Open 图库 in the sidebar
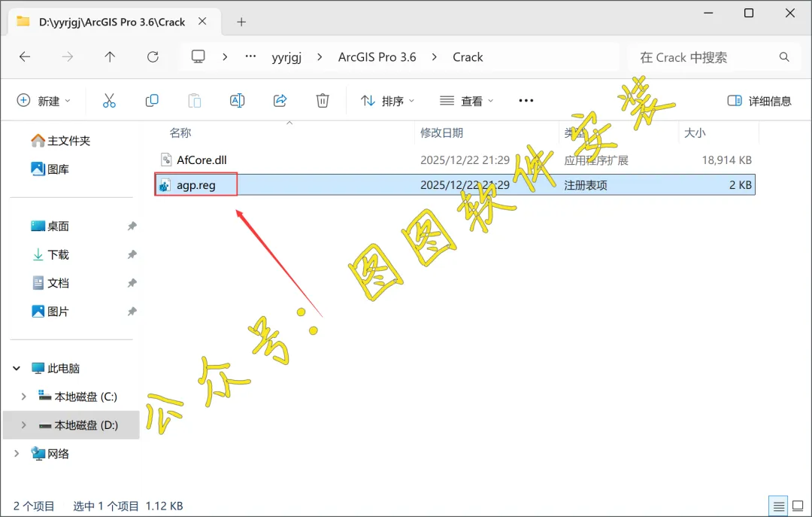Viewport: 812px width, 517px height. coord(50,169)
